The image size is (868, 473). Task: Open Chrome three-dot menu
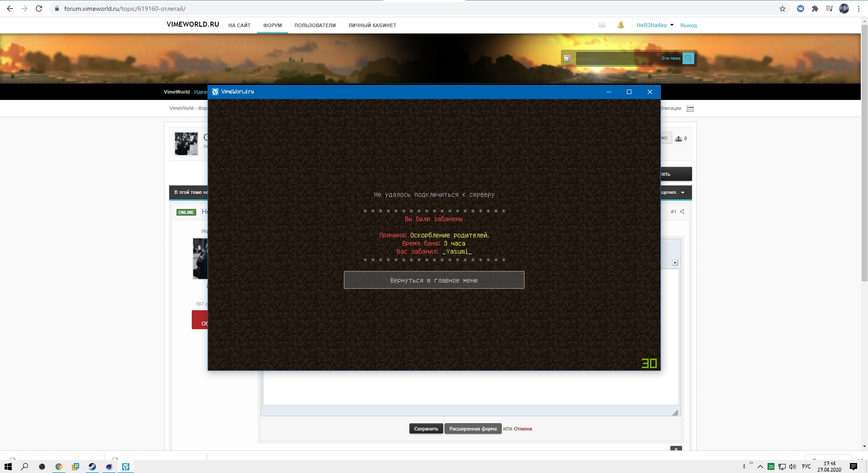859,9
